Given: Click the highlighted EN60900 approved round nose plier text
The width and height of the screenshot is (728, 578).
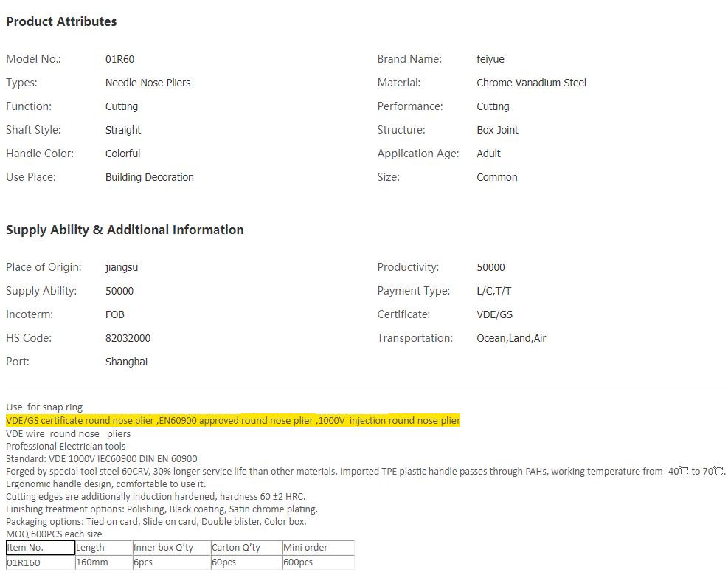Looking at the screenshot, I should (x=236, y=421).
